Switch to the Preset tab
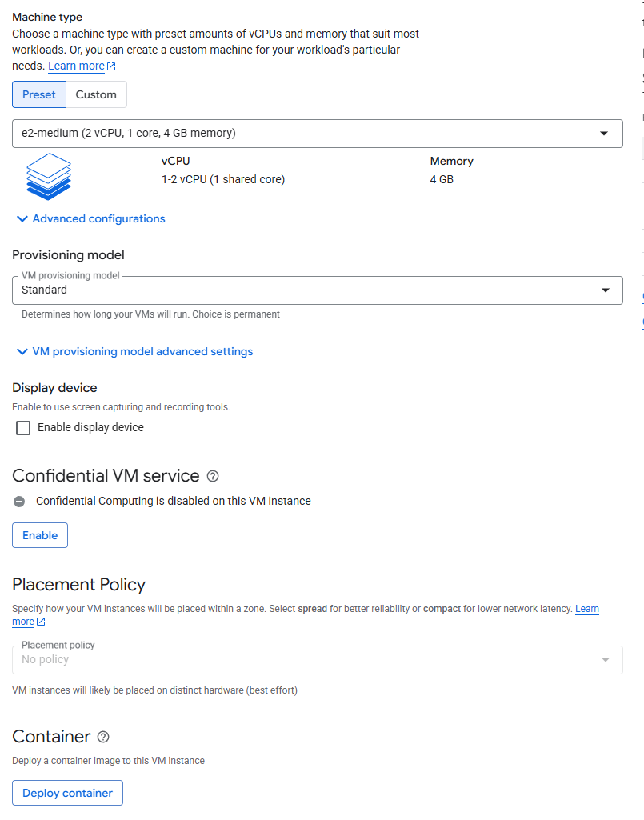Viewport: 644px width, 820px height. pyautogui.click(x=39, y=94)
